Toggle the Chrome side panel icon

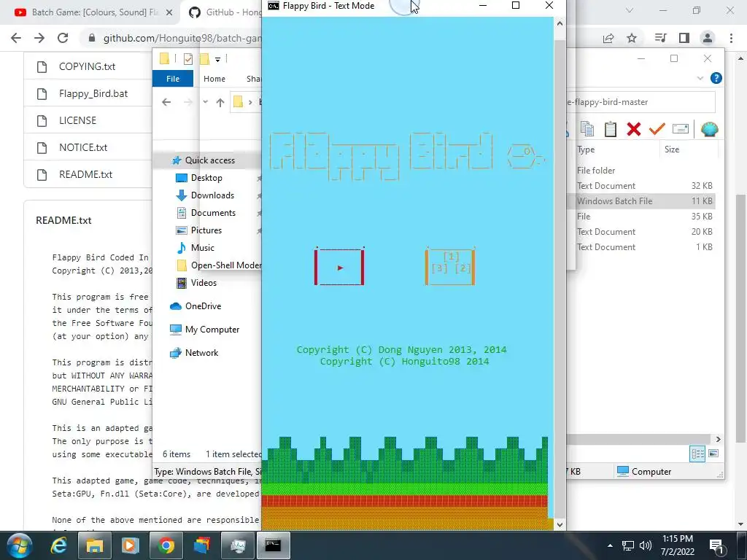click(x=684, y=38)
